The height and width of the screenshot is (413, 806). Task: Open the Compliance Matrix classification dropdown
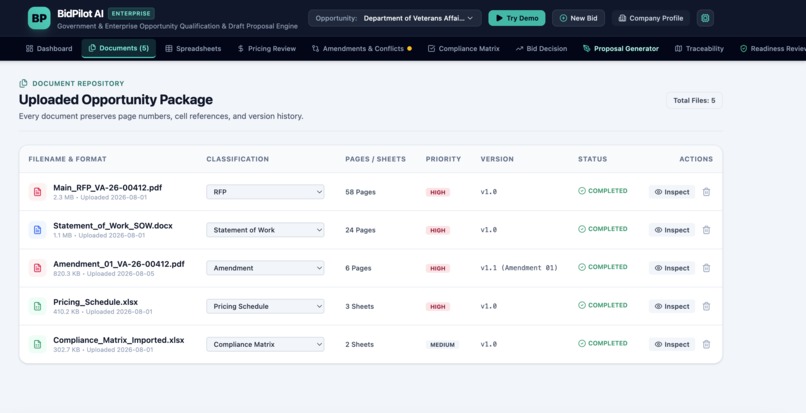[x=265, y=344]
